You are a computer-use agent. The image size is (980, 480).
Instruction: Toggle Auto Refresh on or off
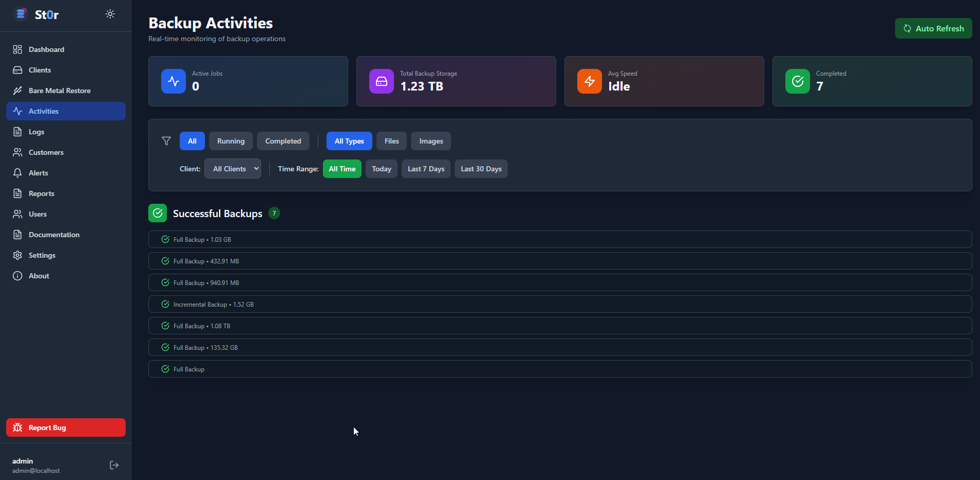pyautogui.click(x=933, y=28)
